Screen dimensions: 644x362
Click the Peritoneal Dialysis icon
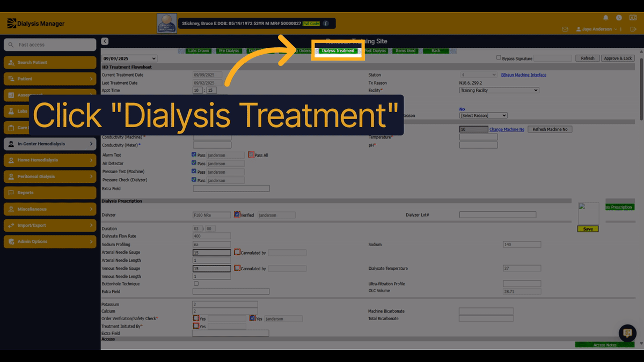[x=11, y=176]
